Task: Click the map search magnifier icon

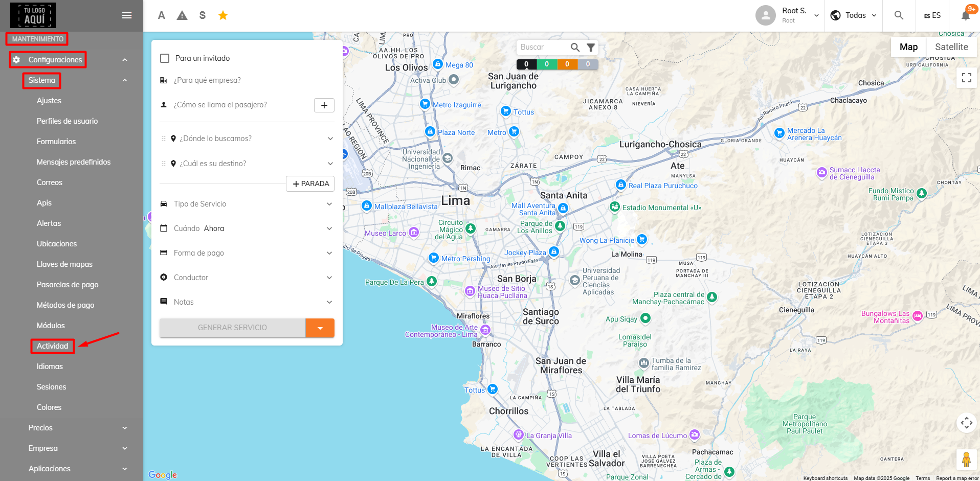Action: (575, 48)
